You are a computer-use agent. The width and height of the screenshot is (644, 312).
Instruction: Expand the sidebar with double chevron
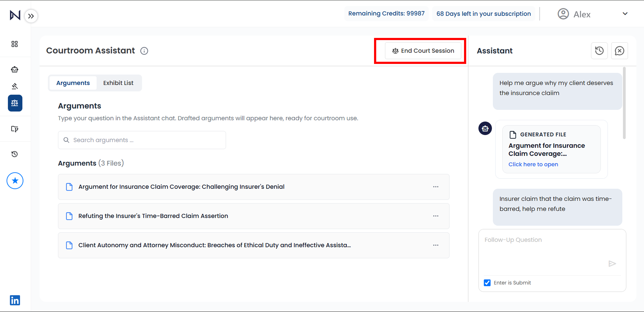coord(31,16)
